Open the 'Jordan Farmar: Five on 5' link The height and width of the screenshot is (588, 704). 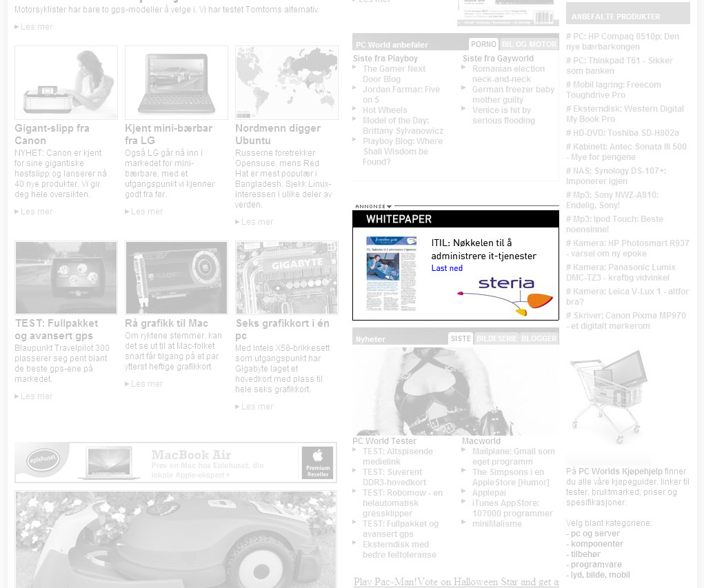tap(401, 94)
